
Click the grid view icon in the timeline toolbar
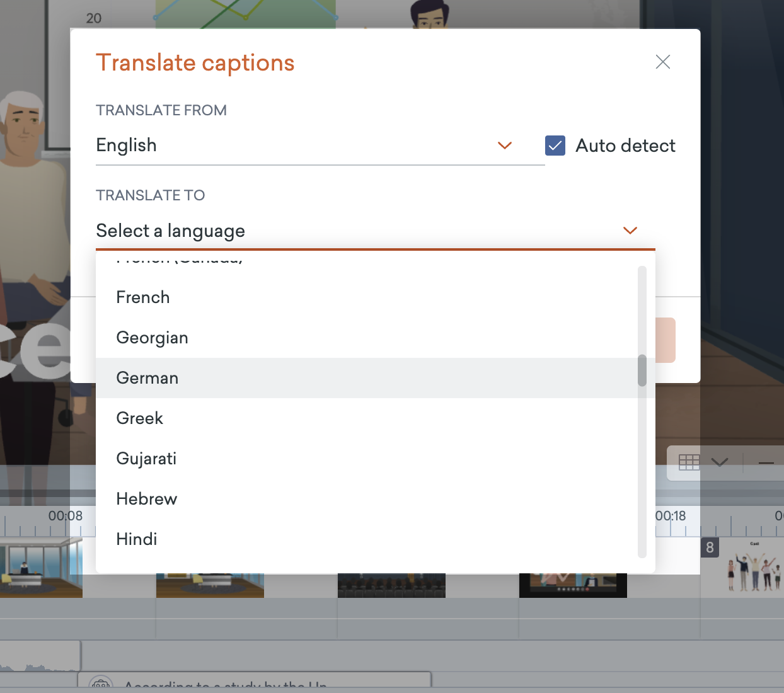[689, 462]
